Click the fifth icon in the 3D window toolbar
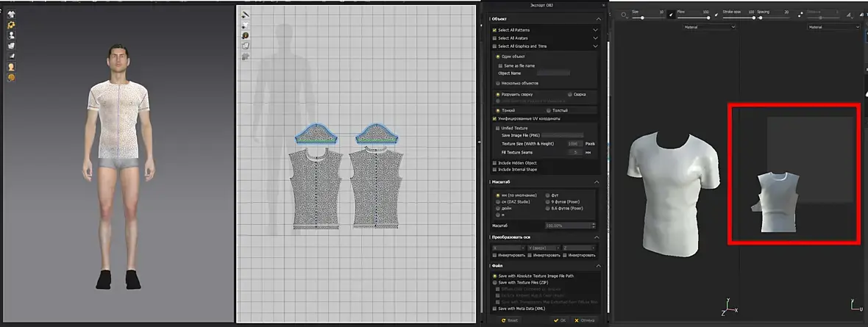Image resolution: width=868 pixels, height=327 pixels. [11, 56]
